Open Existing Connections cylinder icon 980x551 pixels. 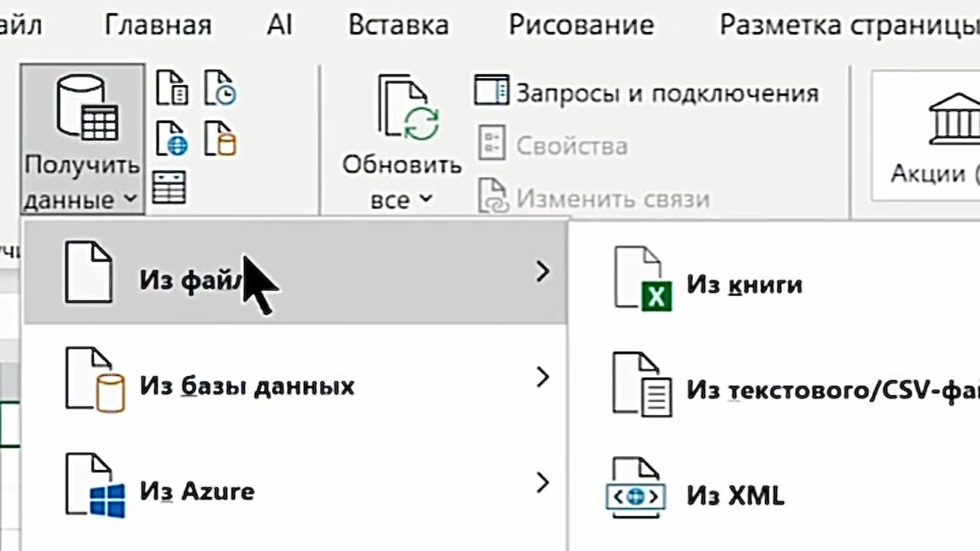coord(220,138)
